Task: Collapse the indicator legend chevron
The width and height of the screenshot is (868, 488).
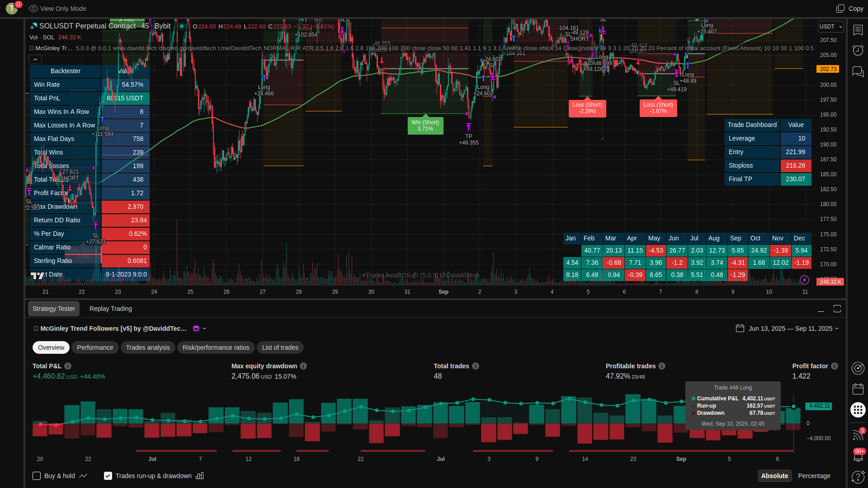Action: (35, 59)
